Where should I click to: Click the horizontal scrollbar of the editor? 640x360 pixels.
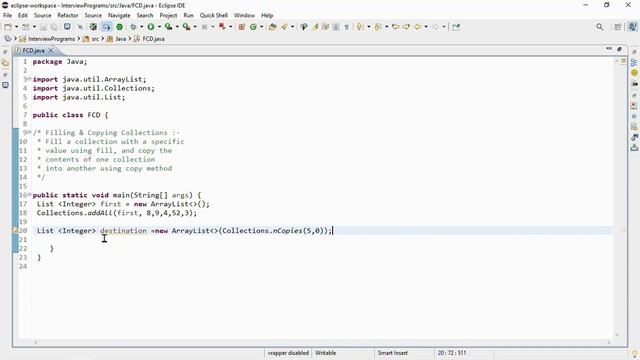(x=322, y=342)
